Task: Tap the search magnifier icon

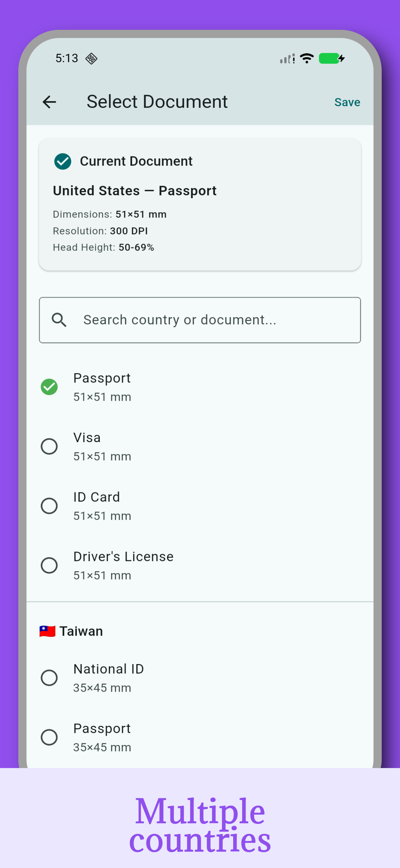Action: pos(59,320)
